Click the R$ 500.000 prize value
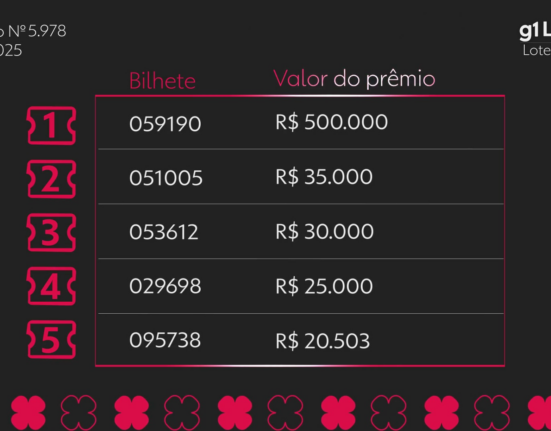The height and width of the screenshot is (431, 551). (332, 122)
